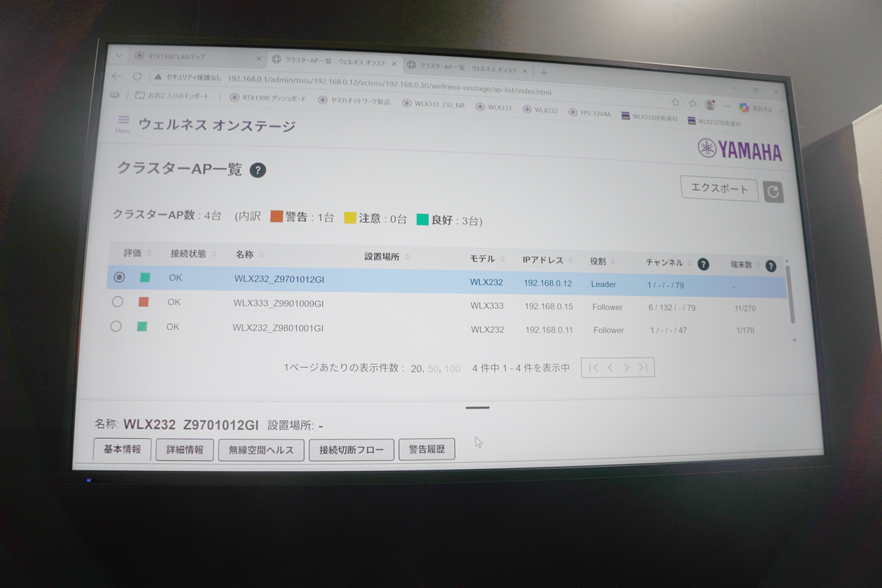
Task: Sort by 役割 column
Action: [x=602, y=262]
